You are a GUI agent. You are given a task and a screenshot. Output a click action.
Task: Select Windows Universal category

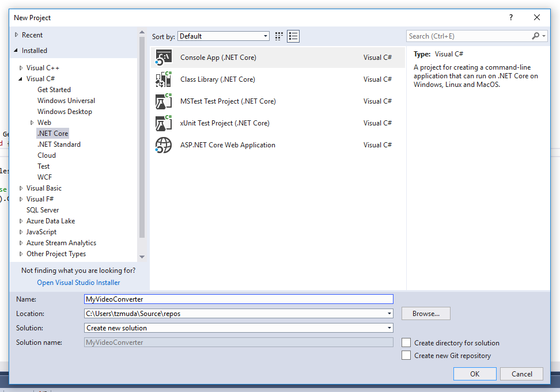pos(66,101)
